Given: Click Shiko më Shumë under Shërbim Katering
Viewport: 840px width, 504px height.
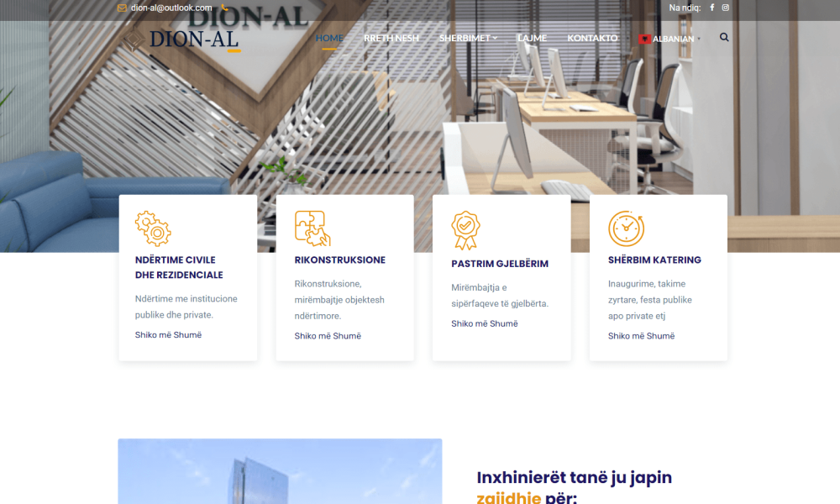Looking at the screenshot, I should click(x=641, y=336).
